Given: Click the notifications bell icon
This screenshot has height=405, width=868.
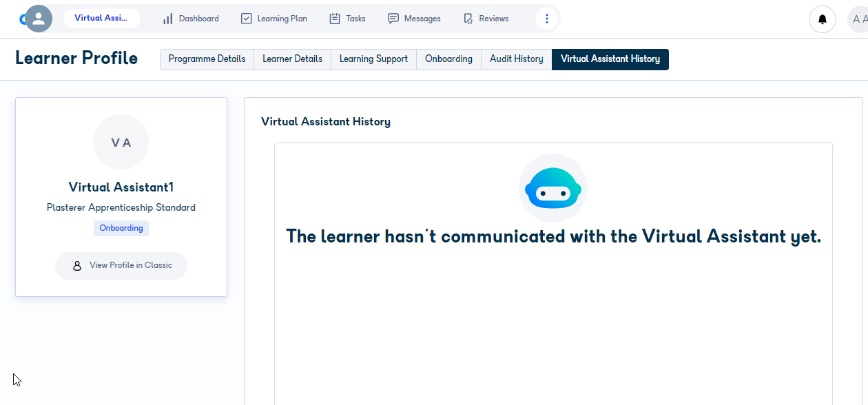Looking at the screenshot, I should 823,19.
